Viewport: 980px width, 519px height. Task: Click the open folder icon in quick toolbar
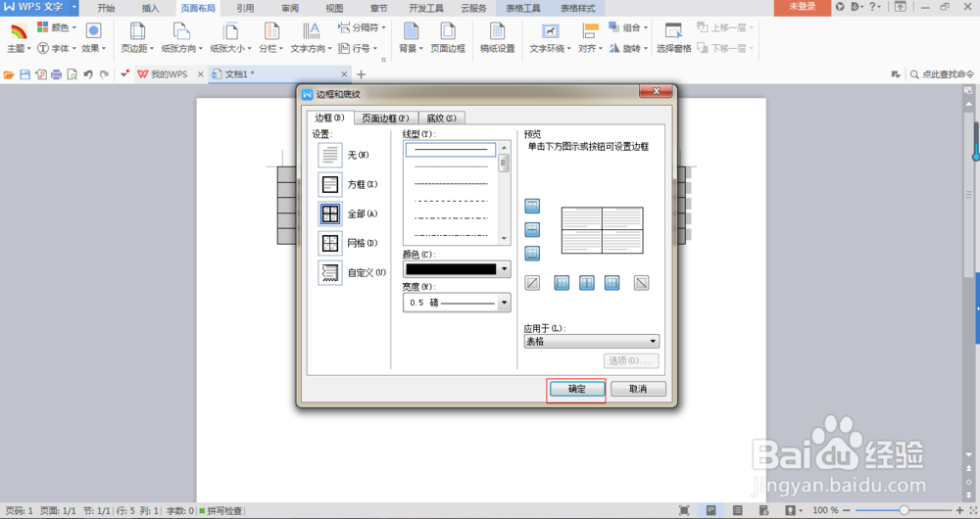[9, 75]
